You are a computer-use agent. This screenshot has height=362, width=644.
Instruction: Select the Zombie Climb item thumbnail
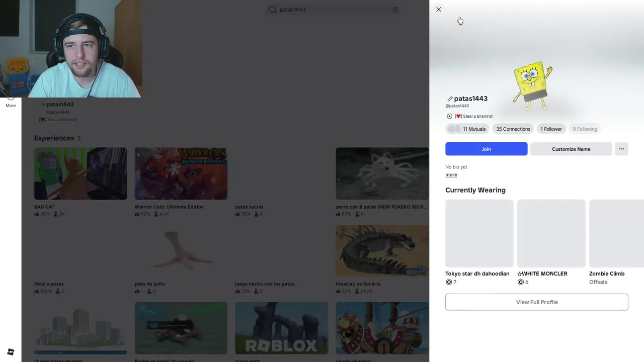pyautogui.click(x=616, y=233)
